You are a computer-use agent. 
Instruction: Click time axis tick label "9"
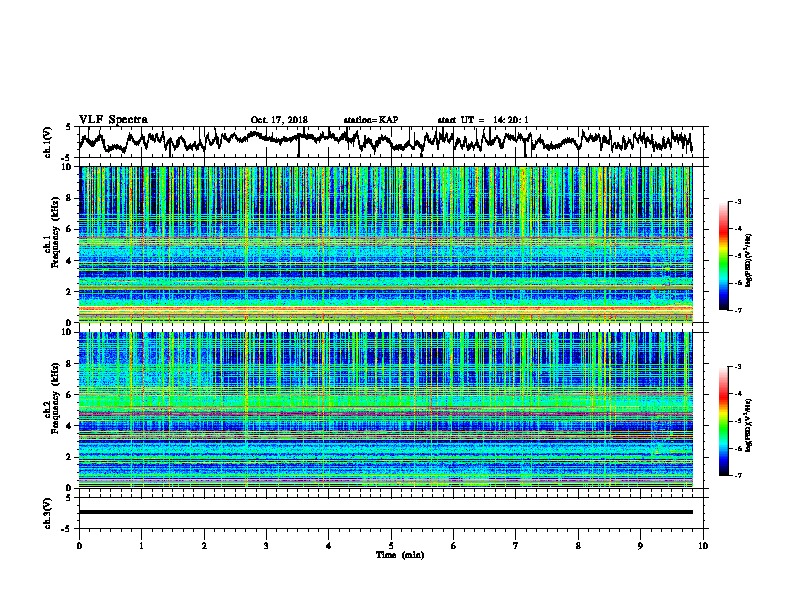pyautogui.click(x=640, y=546)
